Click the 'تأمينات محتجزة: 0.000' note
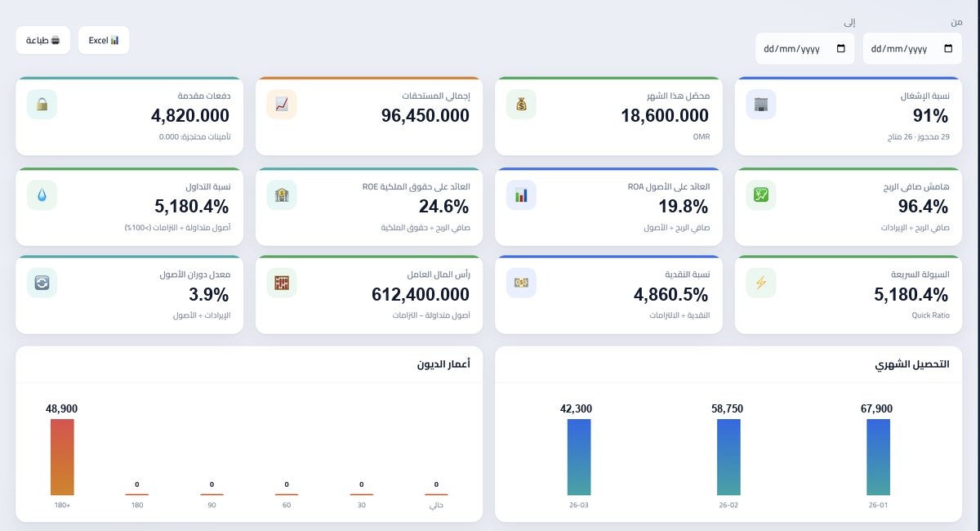Screen dimensions: 980x531 195,136
